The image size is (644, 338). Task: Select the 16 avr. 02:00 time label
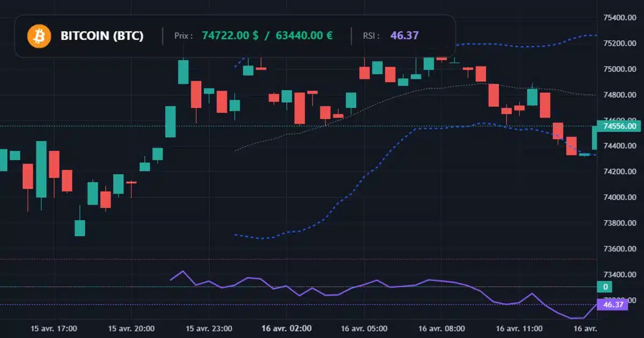(286, 328)
